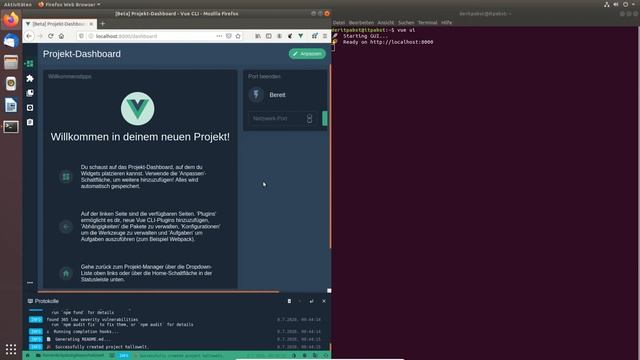Open Datei menu in Terminal window
This screenshot has height=360, width=640.
coord(339,22)
